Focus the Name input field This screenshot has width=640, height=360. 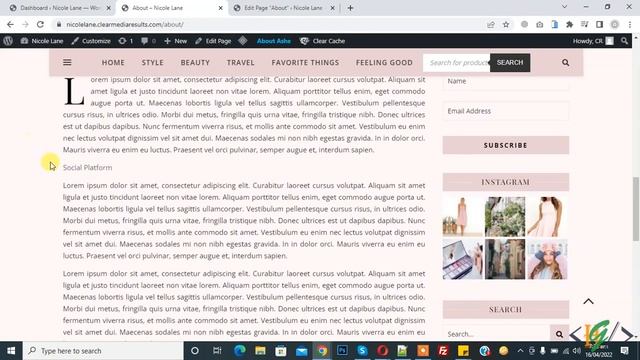506,81
